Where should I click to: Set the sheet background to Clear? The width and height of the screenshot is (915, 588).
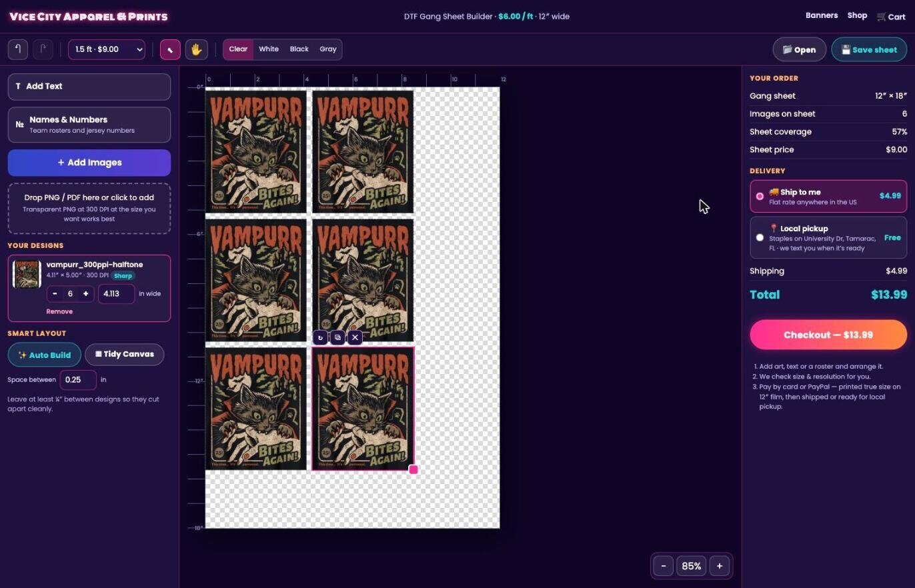tap(238, 49)
